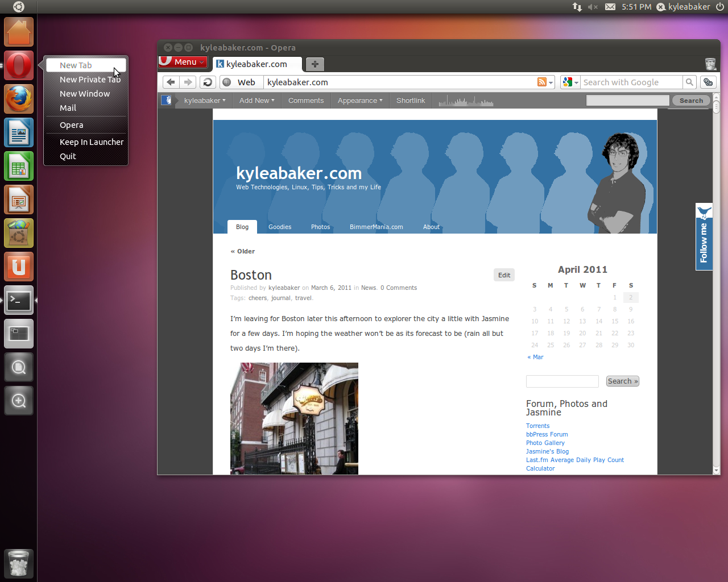Click the site stats sparkline in the admin bar
Screen dimensions: 728x582
465,100
